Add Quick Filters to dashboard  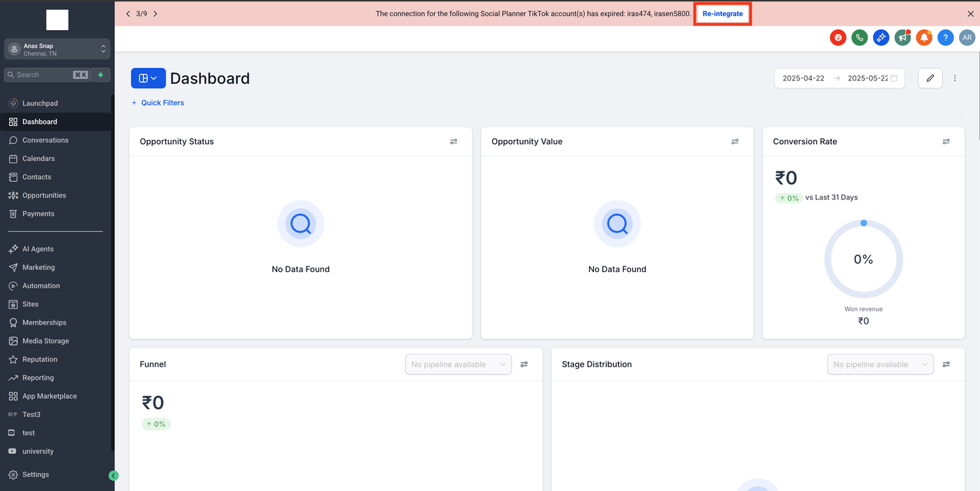[158, 103]
